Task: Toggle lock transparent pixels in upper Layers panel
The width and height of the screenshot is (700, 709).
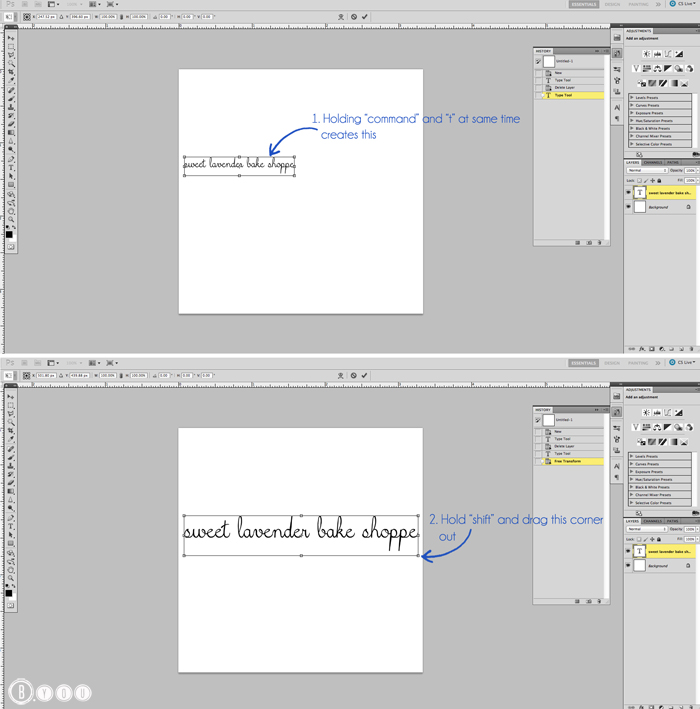Action: (639, 180)
